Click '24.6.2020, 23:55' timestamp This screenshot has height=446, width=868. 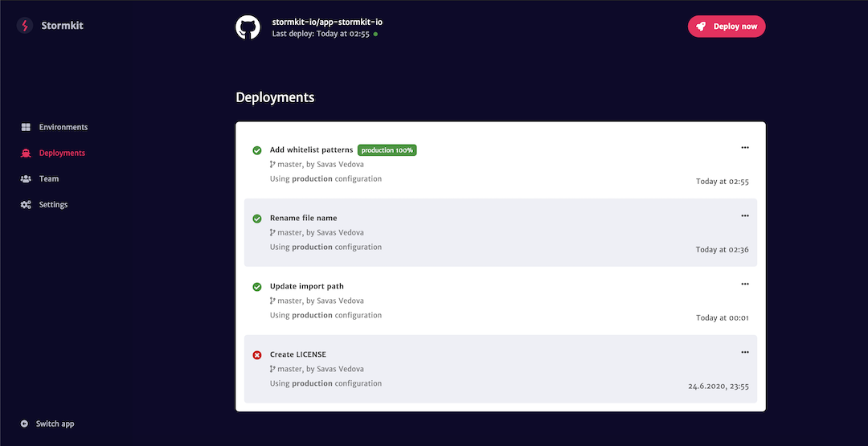point(719,387)
